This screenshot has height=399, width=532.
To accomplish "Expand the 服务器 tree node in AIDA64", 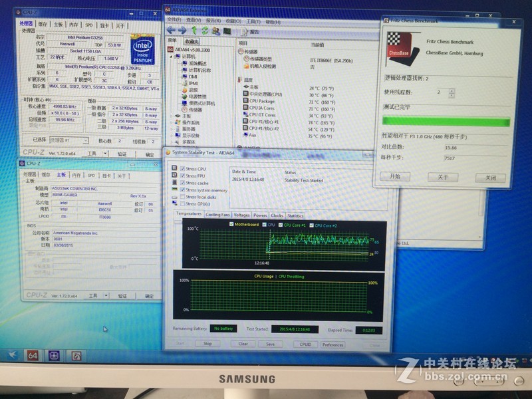I will pos(171,129).
